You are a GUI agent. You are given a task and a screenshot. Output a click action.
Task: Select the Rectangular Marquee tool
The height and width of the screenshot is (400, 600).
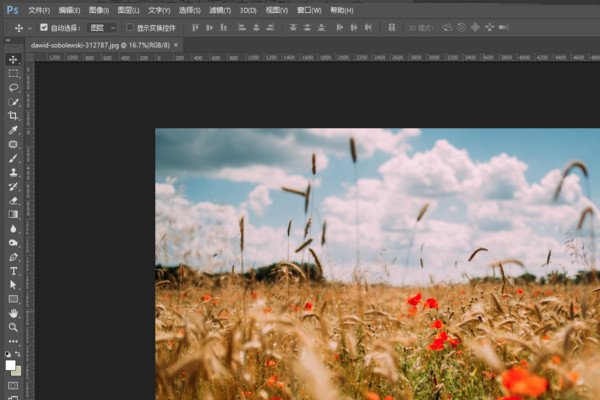click(x=14, y=73)
